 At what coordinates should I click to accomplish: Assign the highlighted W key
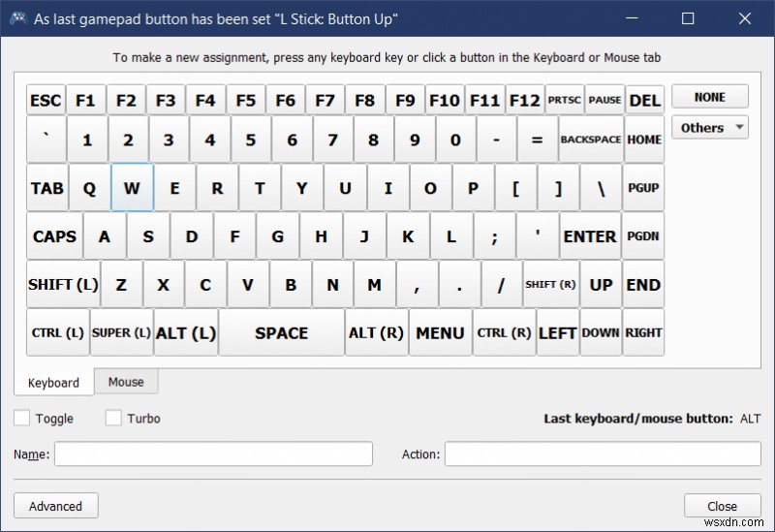(132, 188)
